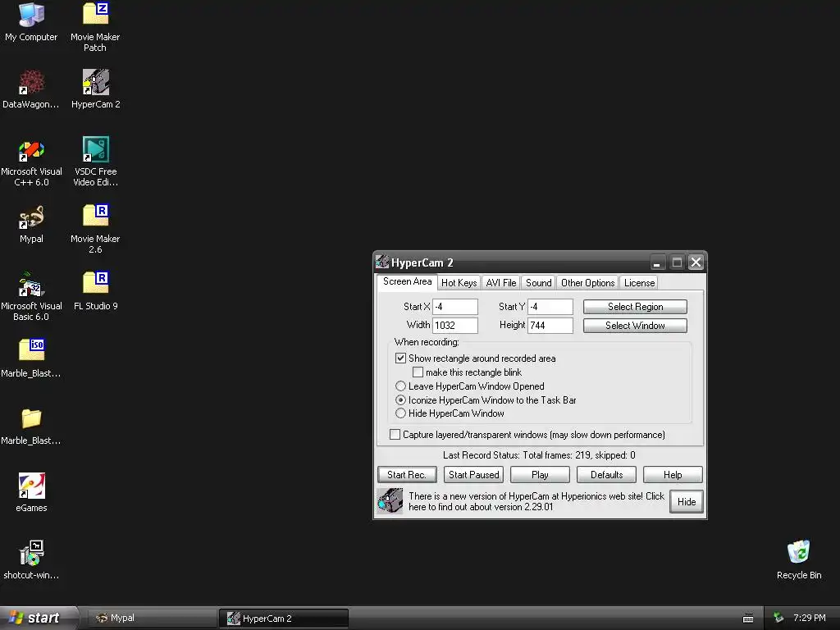Click the Start Paused button
This screenshot has width=840, height=630.
[x=473, y=475]
